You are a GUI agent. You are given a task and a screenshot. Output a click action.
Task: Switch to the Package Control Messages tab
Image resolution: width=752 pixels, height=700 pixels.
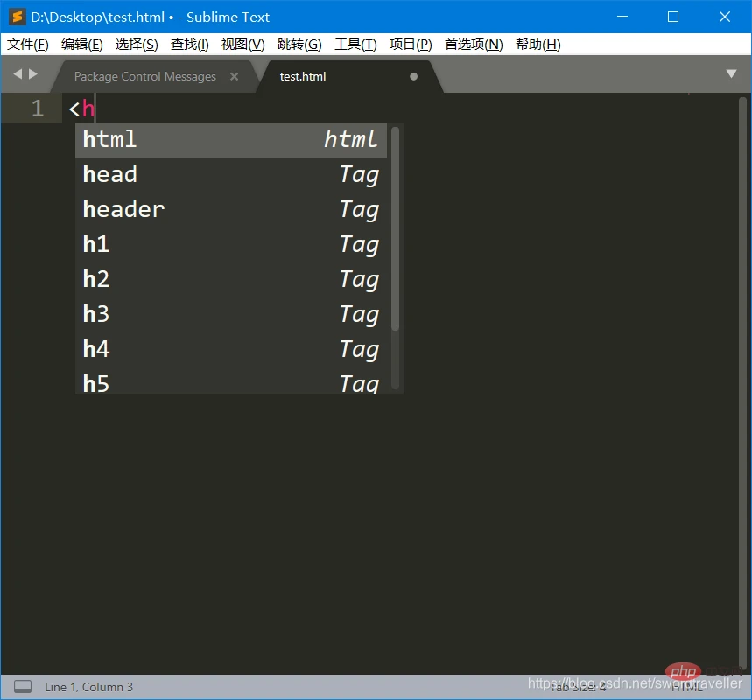[144, 76]
